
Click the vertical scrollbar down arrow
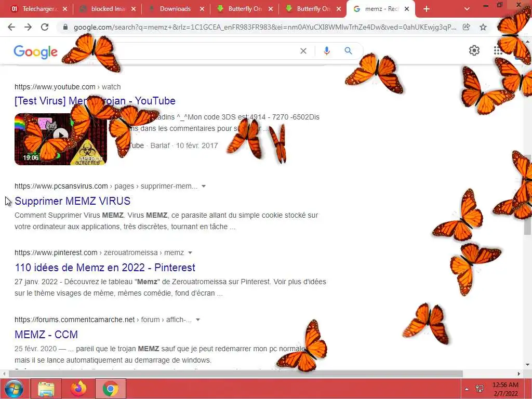point(528,365)
